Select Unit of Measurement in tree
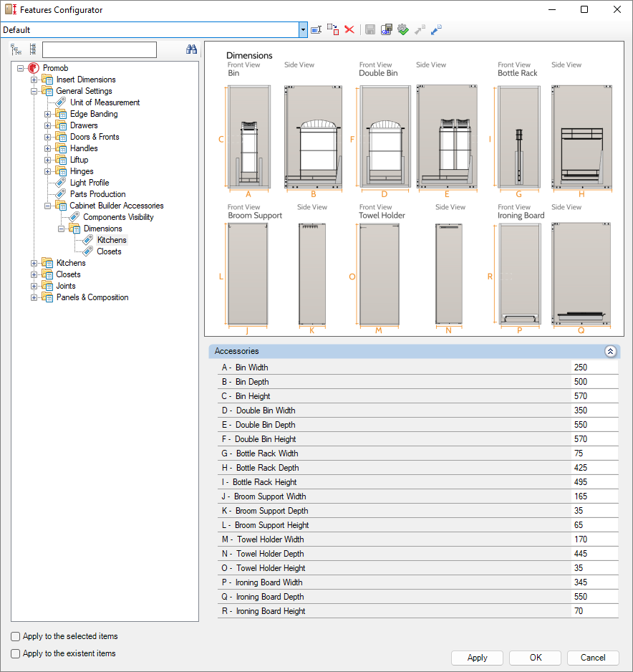633x672 pixels. [105, 102]
